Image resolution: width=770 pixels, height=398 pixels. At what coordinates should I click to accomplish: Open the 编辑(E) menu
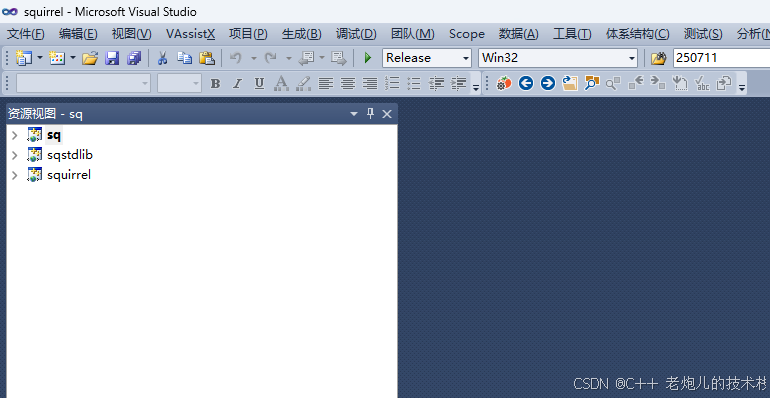(x=78, y=34)
